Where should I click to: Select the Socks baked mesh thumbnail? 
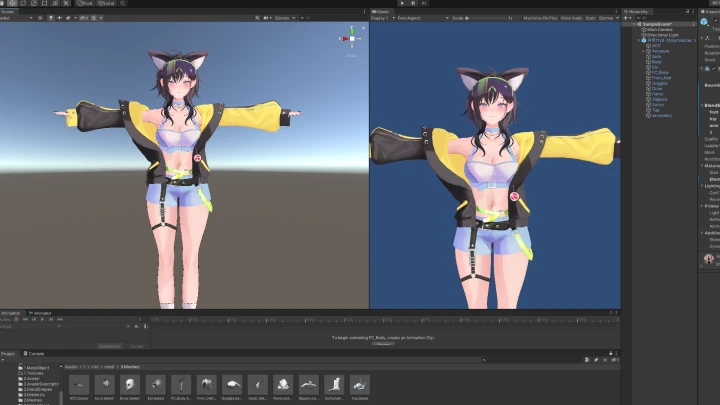[x=334, y=387]
